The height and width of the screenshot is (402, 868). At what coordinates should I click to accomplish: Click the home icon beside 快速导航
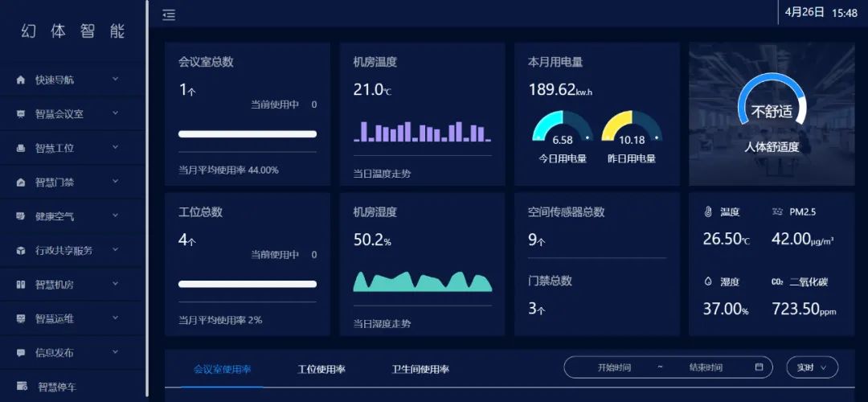click(x=21, y=80)
